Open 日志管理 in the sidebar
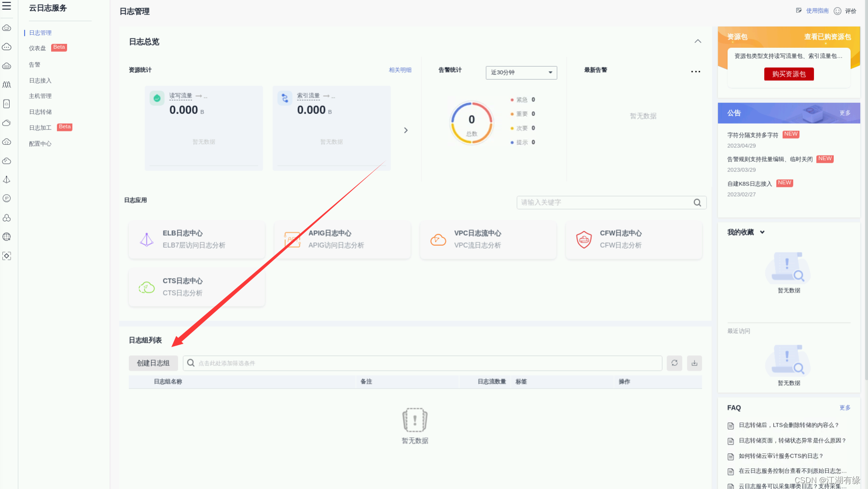The height and width of the screenshot is (489, 868). (x=40, y=33)
